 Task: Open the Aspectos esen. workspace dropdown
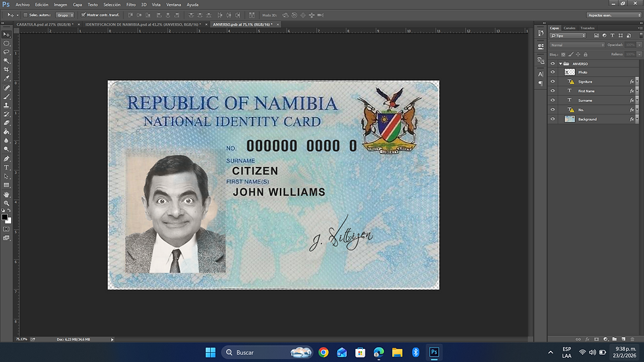point(614,15)
